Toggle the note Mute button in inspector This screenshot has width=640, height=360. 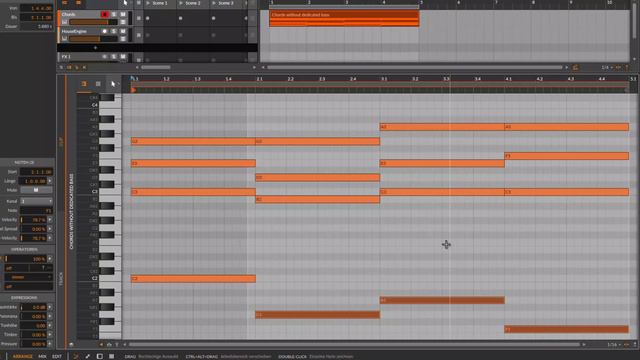36,190
